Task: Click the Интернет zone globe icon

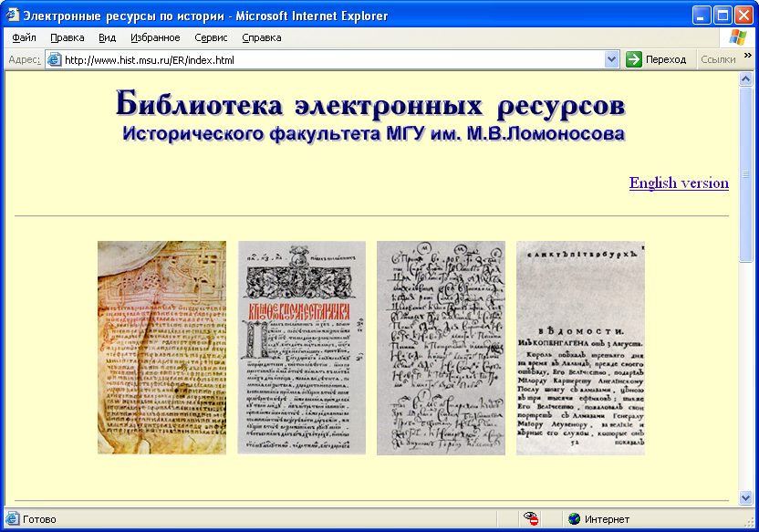Action: (574, 519)
